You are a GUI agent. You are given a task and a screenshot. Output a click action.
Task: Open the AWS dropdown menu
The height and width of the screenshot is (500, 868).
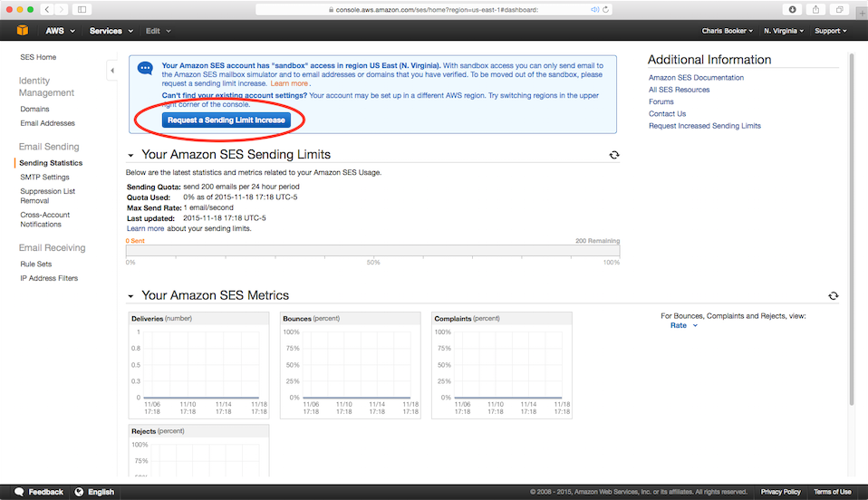pos(60,31)
